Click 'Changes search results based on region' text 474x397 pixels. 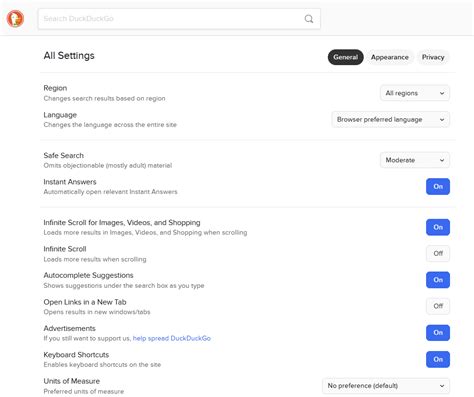pyautogui.click(x=104, y=98)
